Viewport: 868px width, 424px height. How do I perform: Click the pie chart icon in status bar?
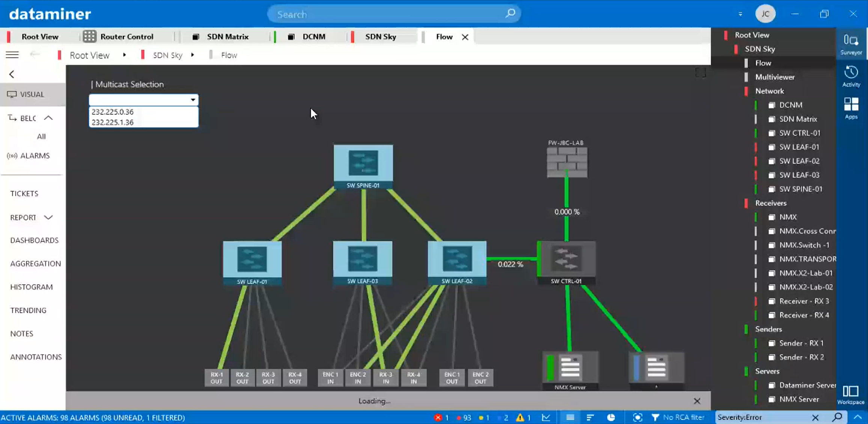(x=611, y=417)
